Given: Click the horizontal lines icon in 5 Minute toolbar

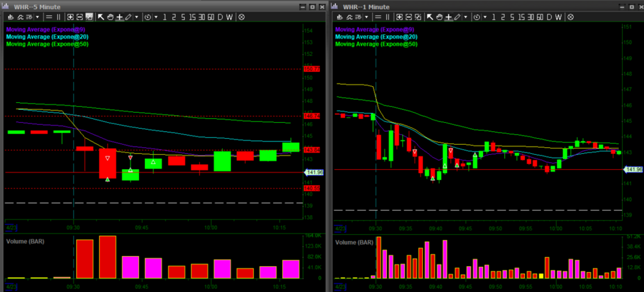Looking at the screenshot, I should coord(50,17).
